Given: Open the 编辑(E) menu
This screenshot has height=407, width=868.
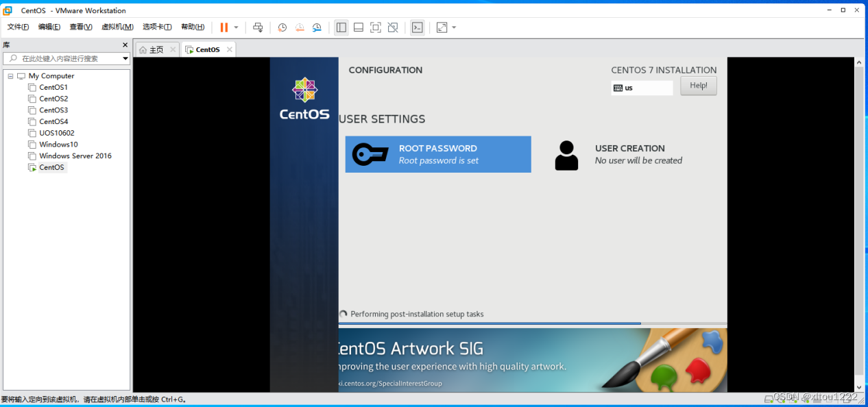Looking at the screenshot, I should [49, 27].
